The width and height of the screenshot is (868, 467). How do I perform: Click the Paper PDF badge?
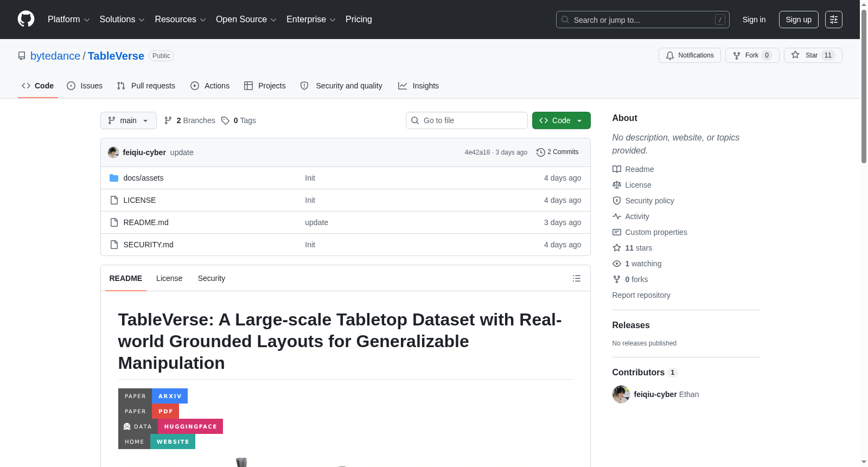[149, 411]
